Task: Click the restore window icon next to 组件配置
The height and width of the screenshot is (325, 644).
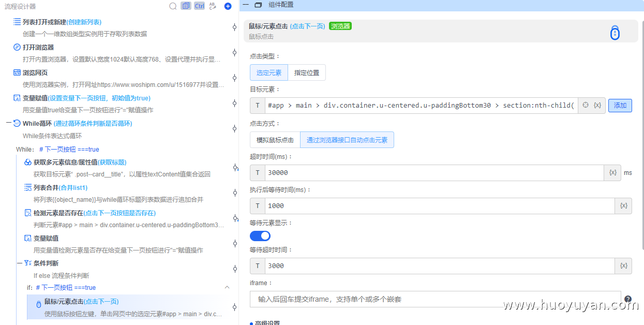Action: [258, 5]
